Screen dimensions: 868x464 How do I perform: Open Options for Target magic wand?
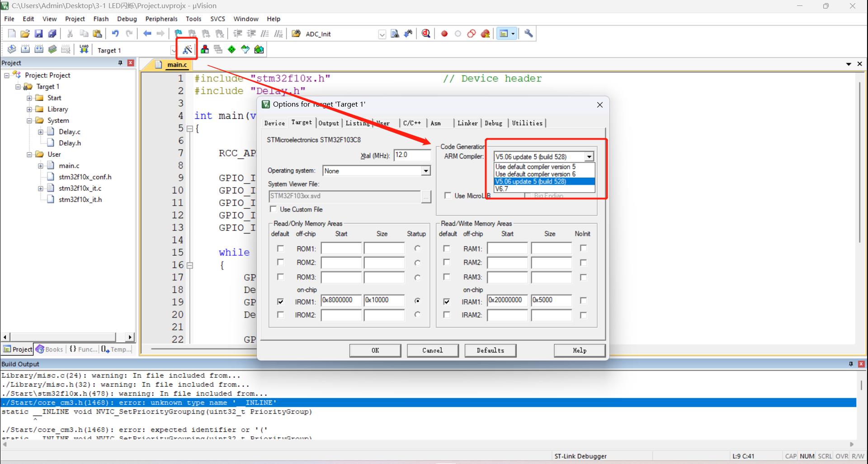(x=187, y=49)
